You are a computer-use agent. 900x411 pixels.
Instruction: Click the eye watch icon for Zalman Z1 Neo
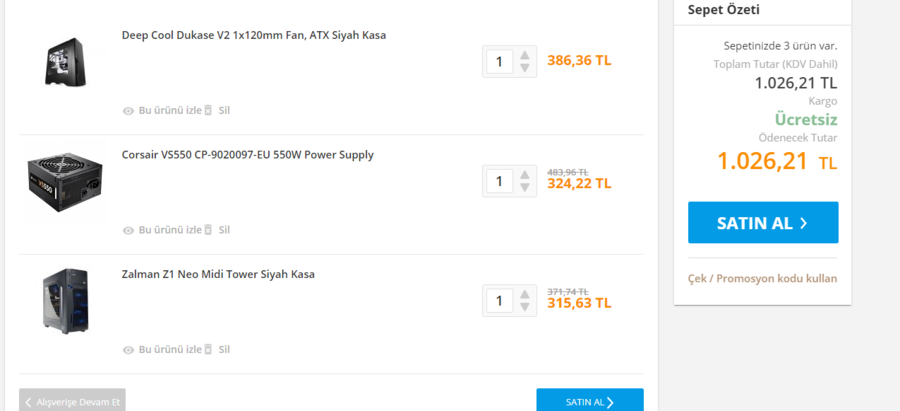(128, 350)
